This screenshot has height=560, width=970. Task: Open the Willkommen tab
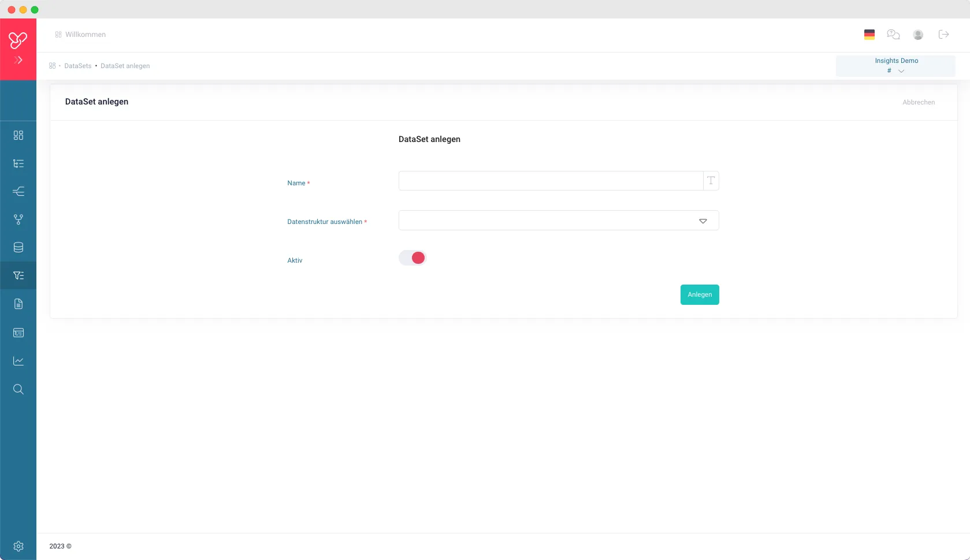point(86,35)
